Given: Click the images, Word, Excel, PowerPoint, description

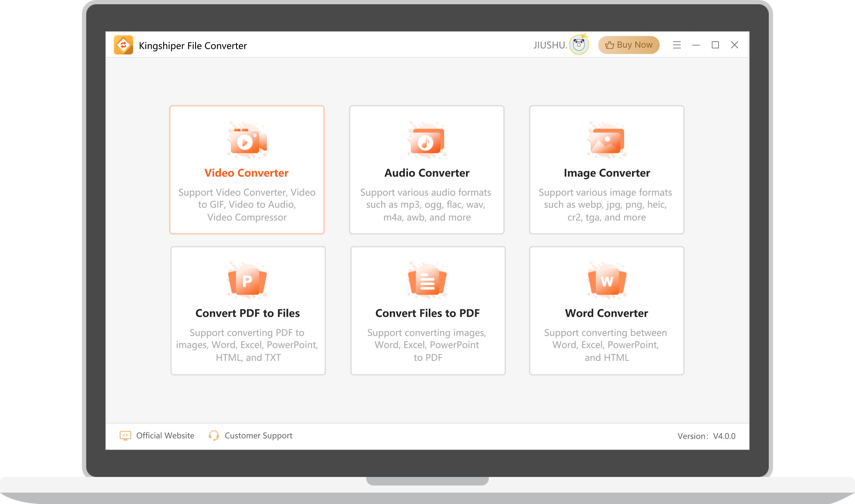Looking at the screenshot, I should click(x=247, y=345).
